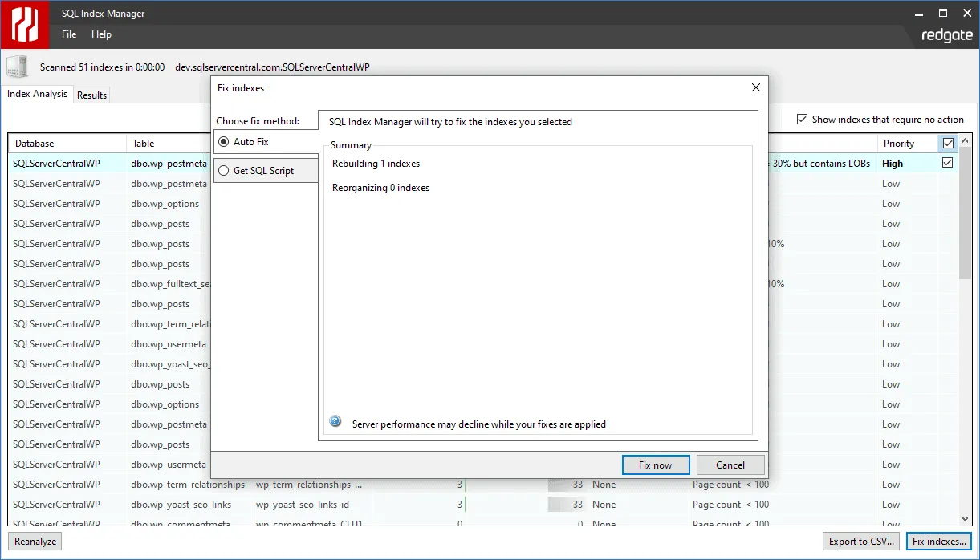Click "Fix indexes" dialog title text
Screen dimensions: 980x560
point(241,88)
